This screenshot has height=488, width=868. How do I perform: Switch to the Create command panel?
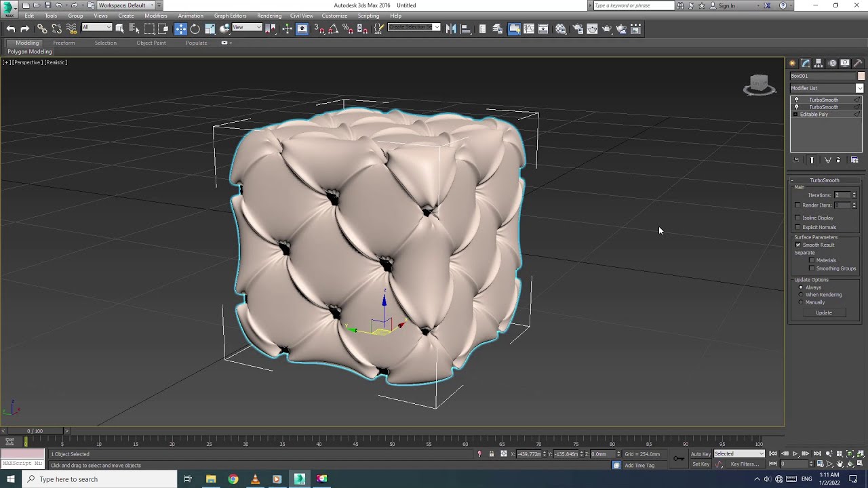click(792, 63)
